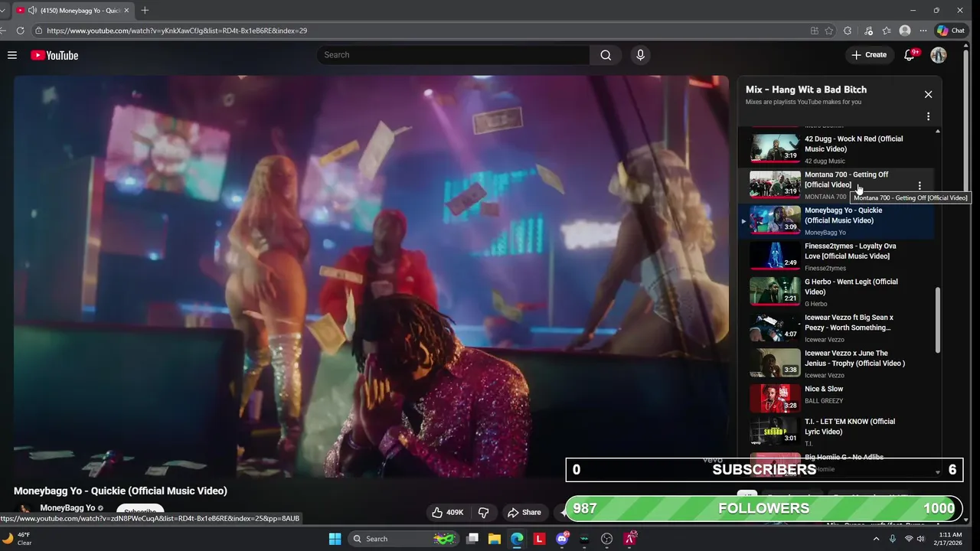Open a new browser tab
The width and height of the screenshot is (980, 551).
click(145, 10)
